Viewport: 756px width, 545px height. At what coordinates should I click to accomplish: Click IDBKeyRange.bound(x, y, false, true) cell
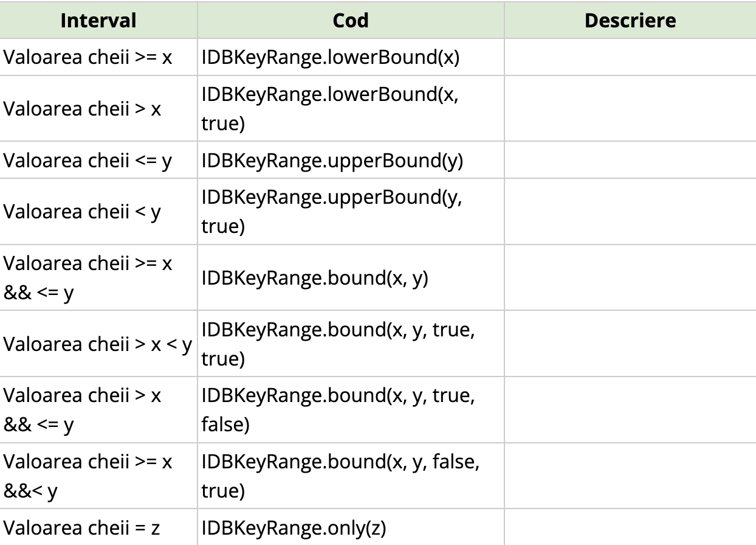point(340,476)
